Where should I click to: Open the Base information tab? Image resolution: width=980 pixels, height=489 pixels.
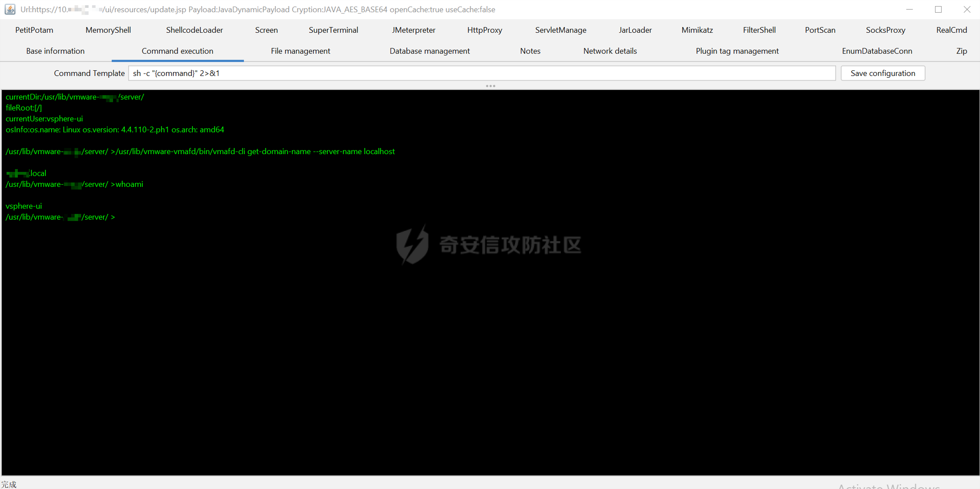click(55, 51)
